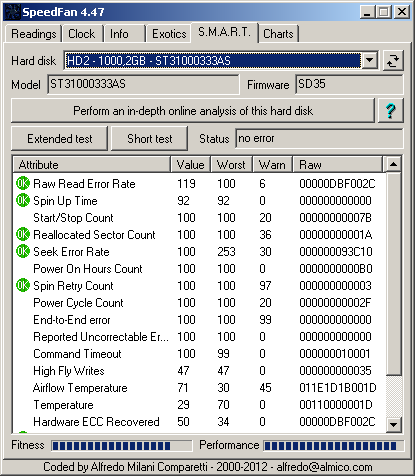This screenshot has width=415, height=476.
Task: Select the Spin Retry Count row
Action: click(199, 286)
